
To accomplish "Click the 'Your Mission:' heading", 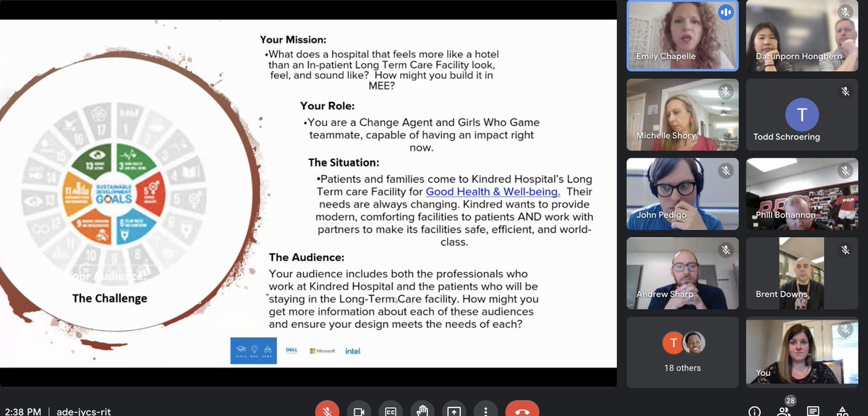I will pyautogui.click(x=294, y=40).
